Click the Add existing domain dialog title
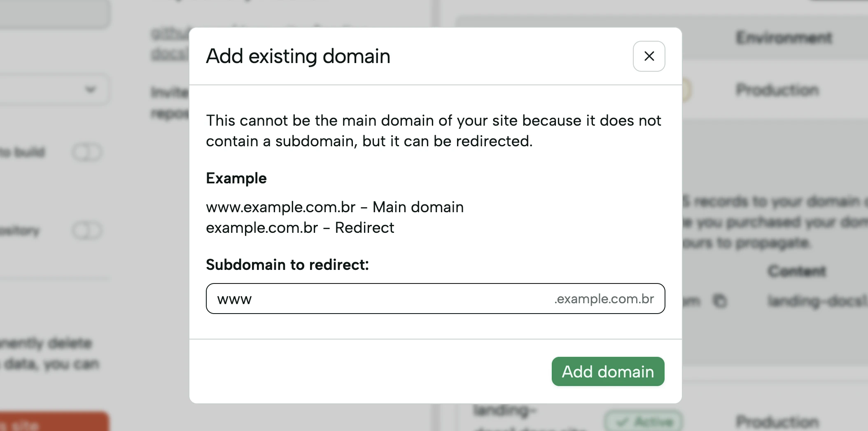 (x=298, y=56)
